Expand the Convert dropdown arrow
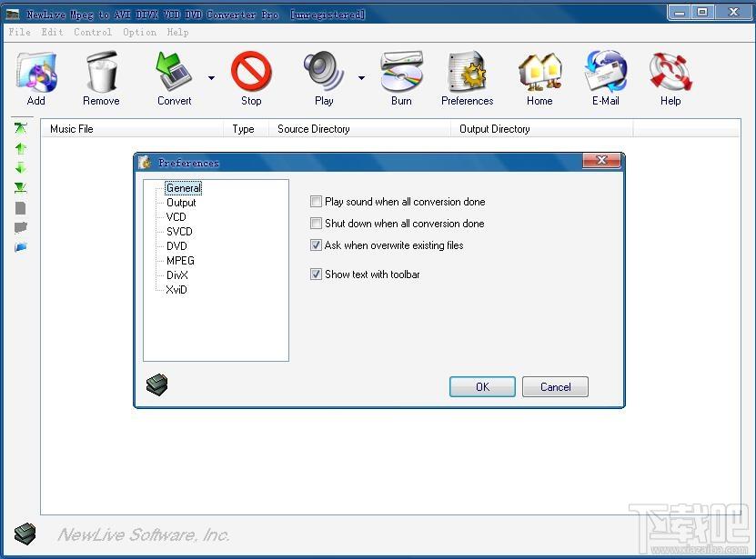 point(211,77)
